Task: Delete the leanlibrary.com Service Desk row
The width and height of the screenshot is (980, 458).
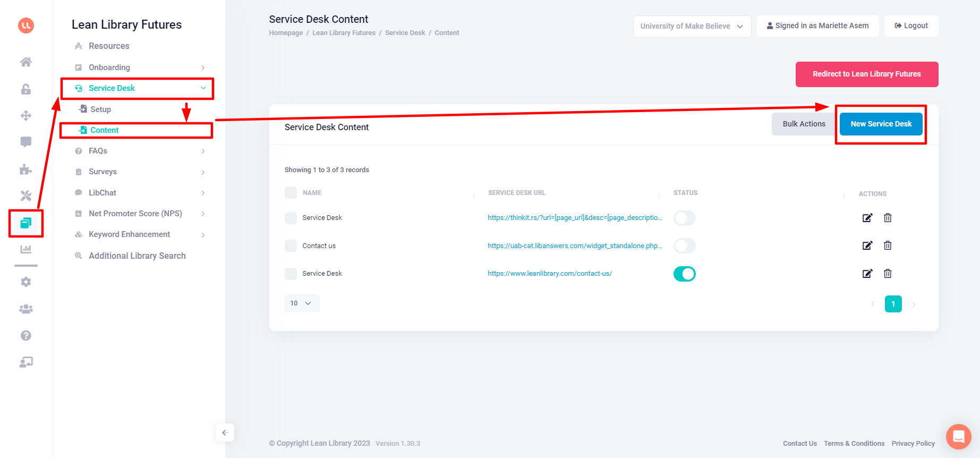Action: tap(888, 274)
